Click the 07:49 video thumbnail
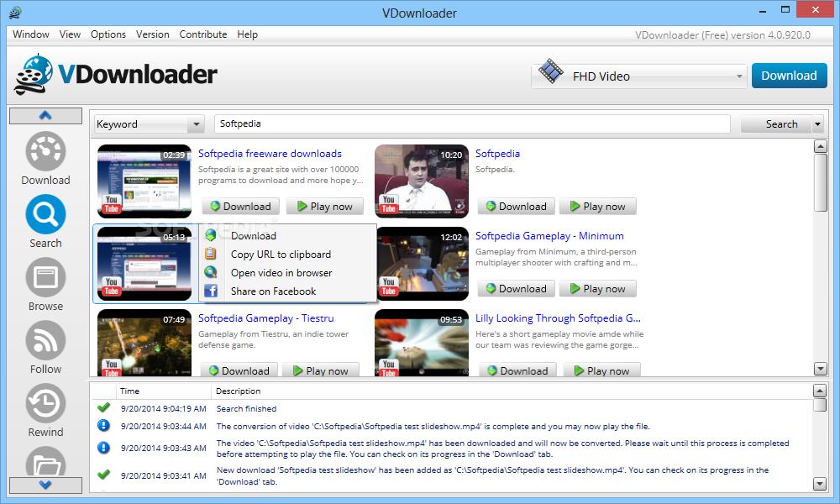 (x=144, y=343)
